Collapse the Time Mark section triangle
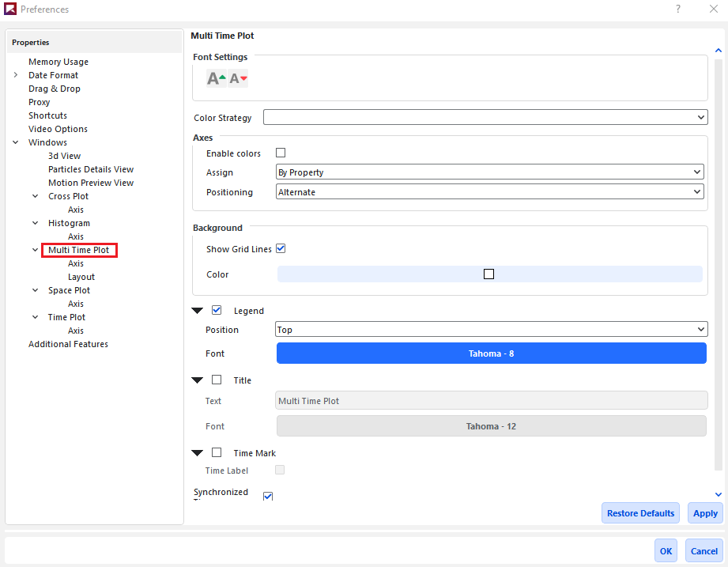Screen dimensions: 728x567 (198, 454)
